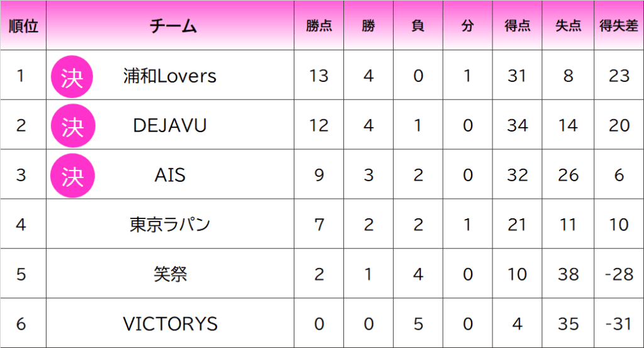Select the チーム column header

[x=173, y=26]
